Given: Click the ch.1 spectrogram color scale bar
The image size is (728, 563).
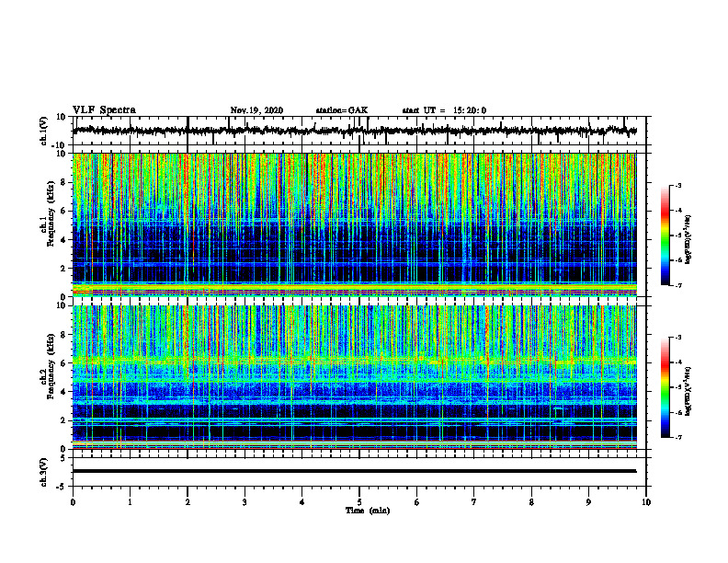Looking at the screenshot, I should [x=665, y=236].
